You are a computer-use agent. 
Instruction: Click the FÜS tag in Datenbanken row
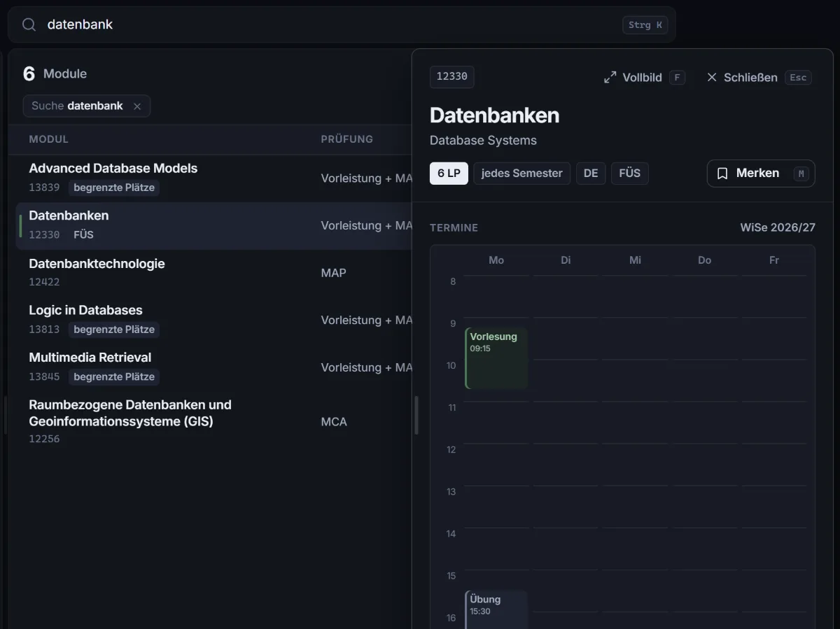point(83,235)
